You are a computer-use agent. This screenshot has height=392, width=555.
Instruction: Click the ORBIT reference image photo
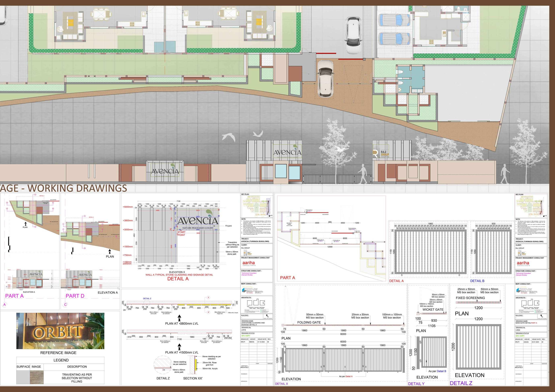pos(60,331)
